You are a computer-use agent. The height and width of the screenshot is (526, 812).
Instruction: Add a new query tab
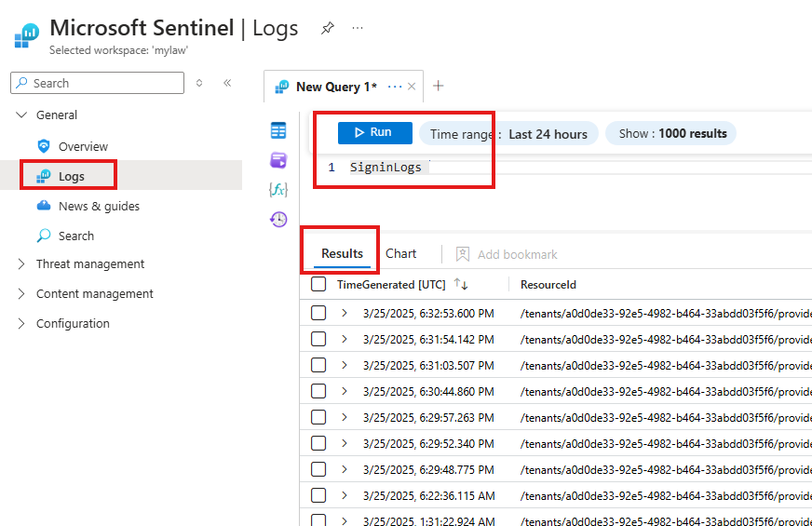pos(438,86)
